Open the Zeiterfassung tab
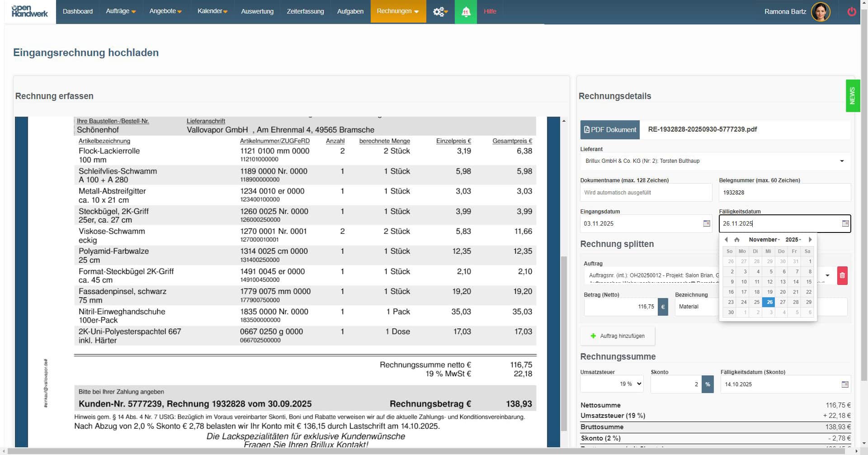The width and height of the screenshot is (868, 455). [x=305, y=11]
